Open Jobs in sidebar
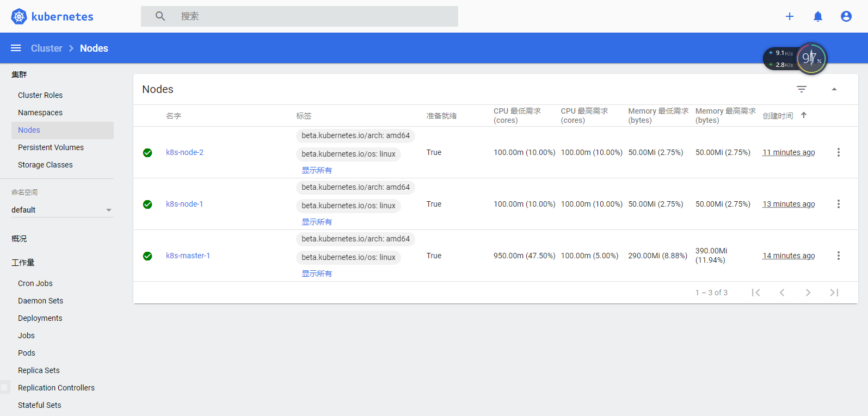The height and width of the screenshot is (416, 868). coord(26,336)
